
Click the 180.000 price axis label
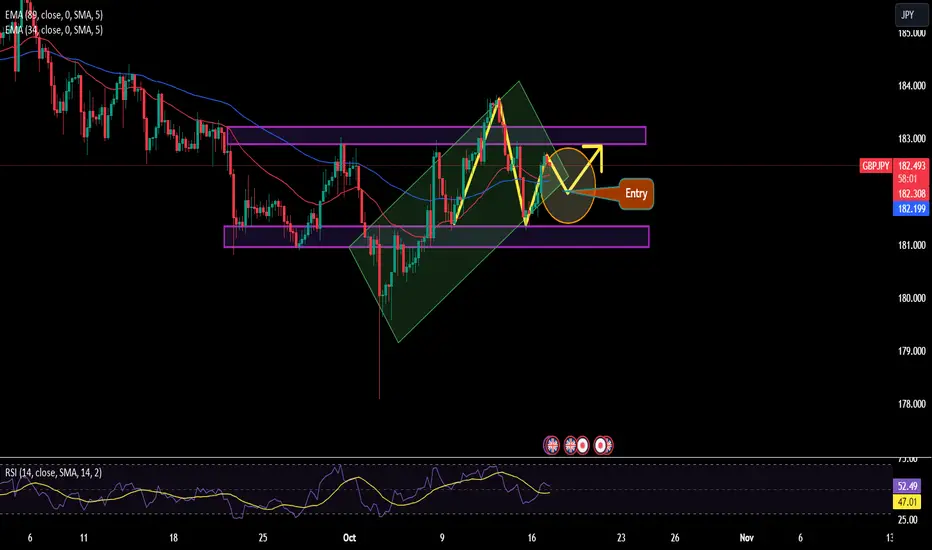[912, 298]
